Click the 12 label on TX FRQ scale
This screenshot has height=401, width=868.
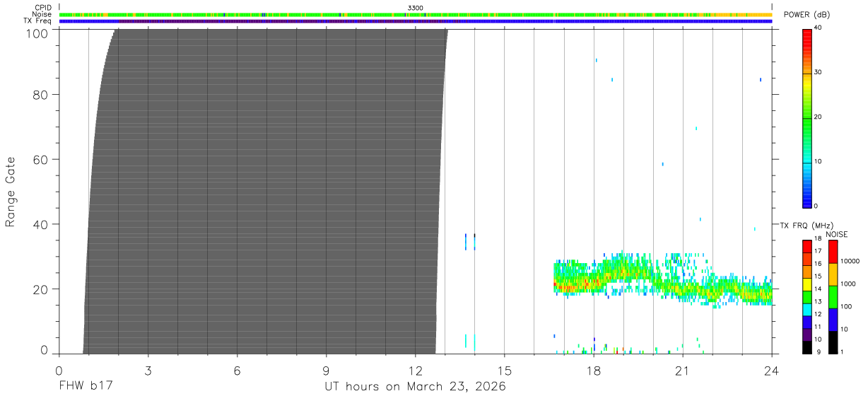[818, 314]
